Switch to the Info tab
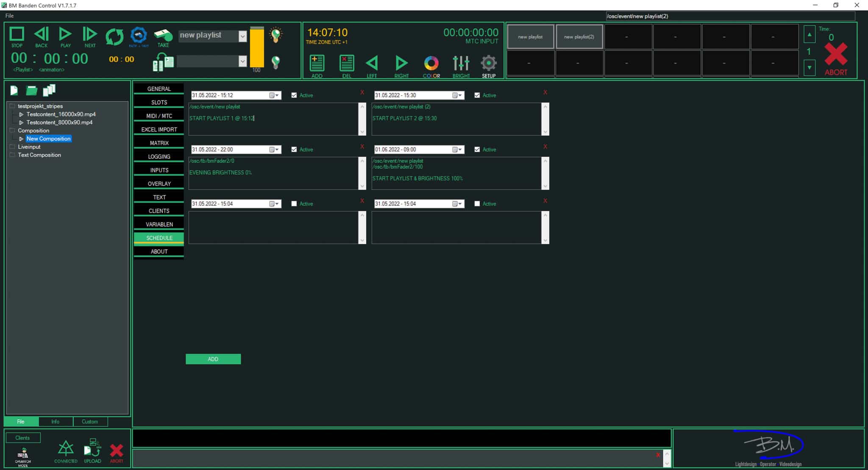Screen dimensions: 868x470 (56, 422)
